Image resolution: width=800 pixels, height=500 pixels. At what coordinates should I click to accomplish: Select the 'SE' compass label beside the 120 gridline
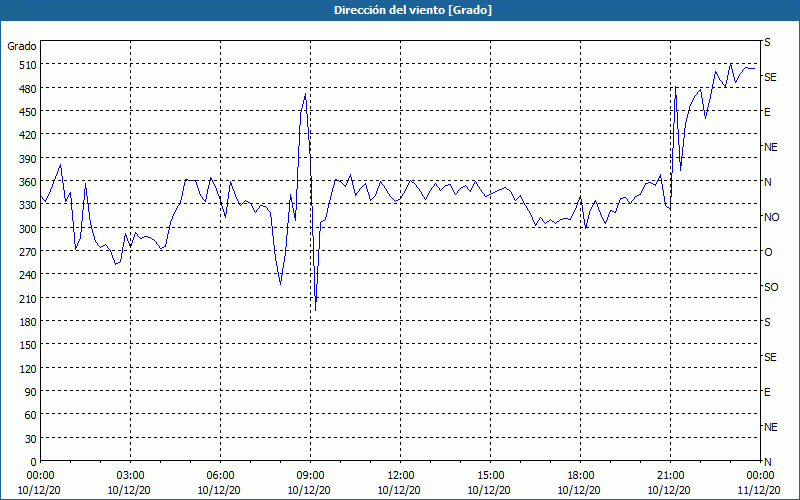(x=770, y=357)
